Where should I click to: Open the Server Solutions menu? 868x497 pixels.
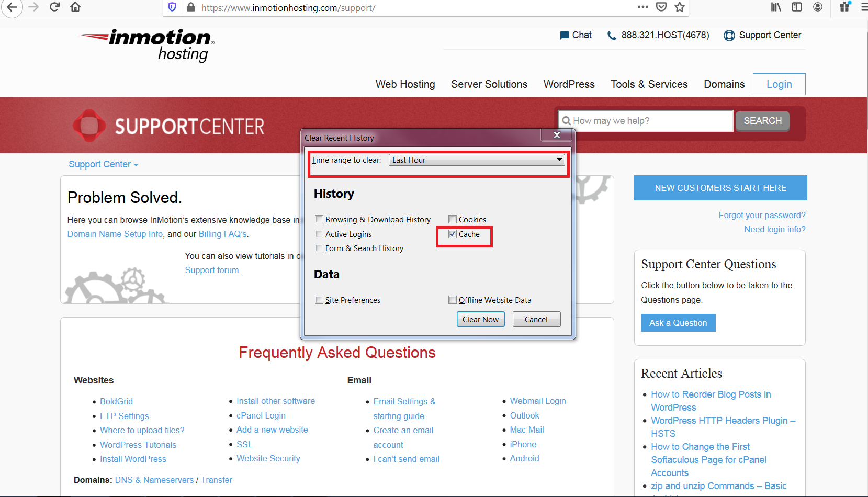pyautogui.click(x=489, y=84)
